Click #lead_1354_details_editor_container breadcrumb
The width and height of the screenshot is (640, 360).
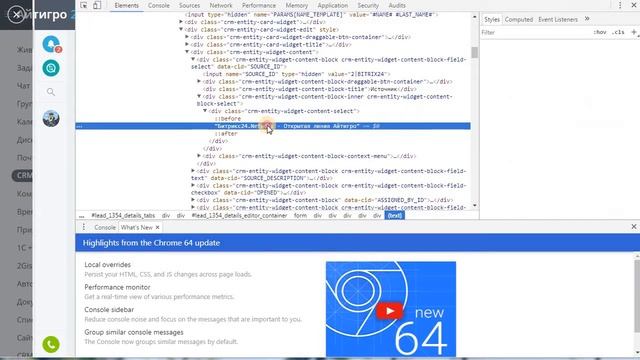click(239, 215)
